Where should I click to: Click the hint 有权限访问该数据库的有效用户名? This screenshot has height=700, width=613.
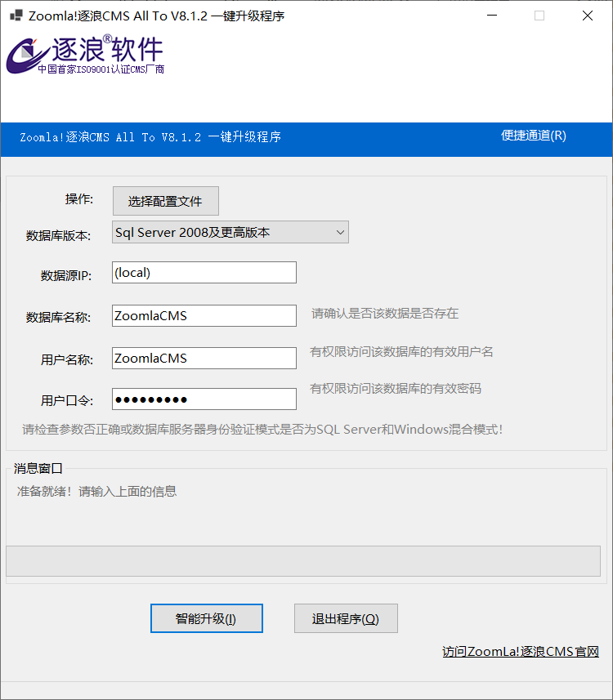401,352
